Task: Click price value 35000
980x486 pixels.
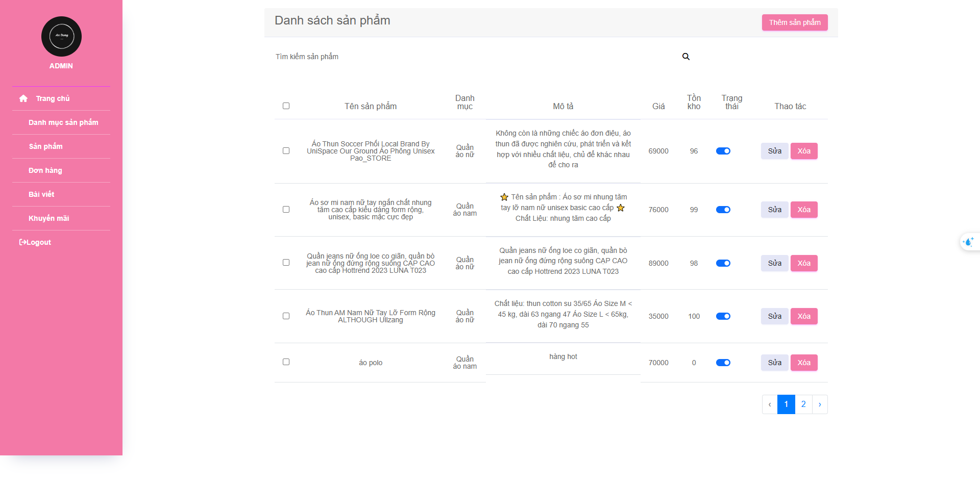Action: [x=658, y=316]
